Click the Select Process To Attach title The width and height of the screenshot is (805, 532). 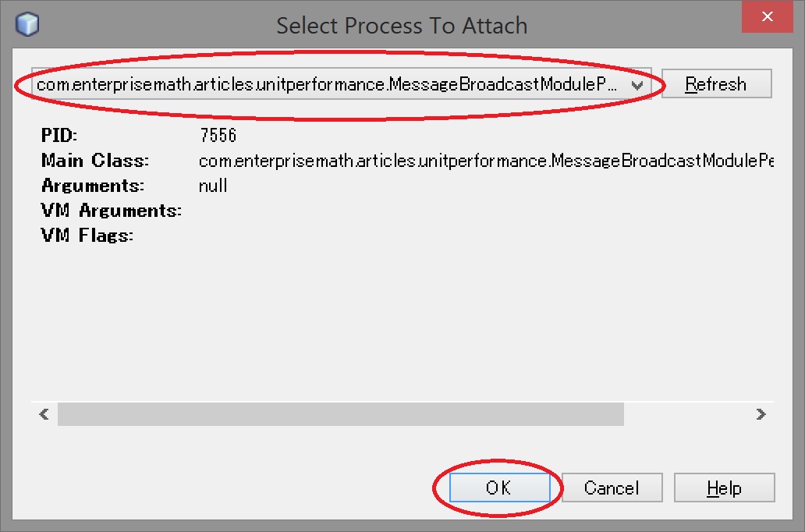click(x=402, y=26)
